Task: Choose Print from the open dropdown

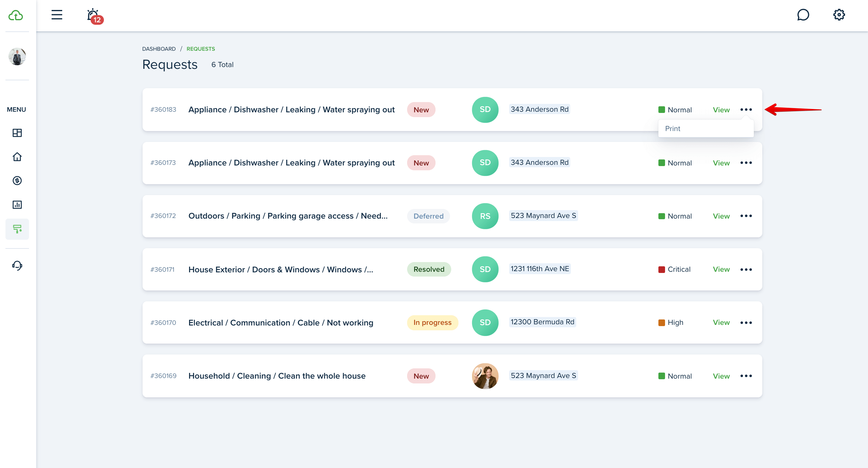Action: [706, 128]
